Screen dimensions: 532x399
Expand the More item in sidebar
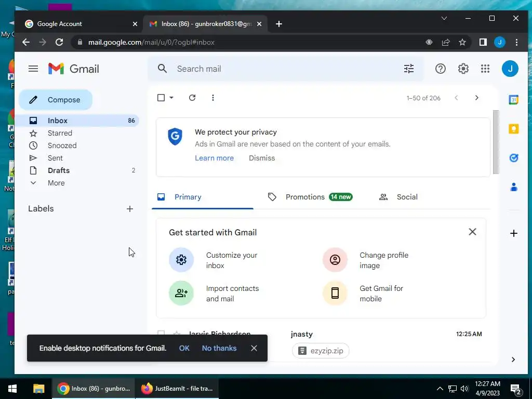56,183
